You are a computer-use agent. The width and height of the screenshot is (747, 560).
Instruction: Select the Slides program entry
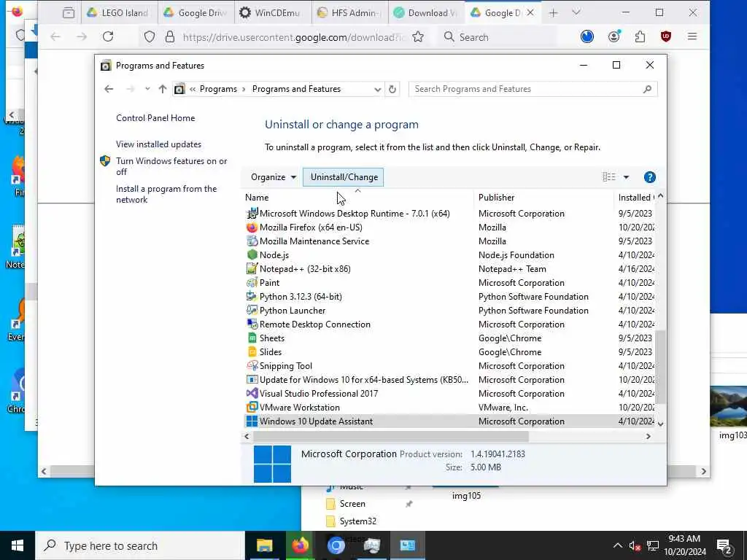click(x=449, y=352)
